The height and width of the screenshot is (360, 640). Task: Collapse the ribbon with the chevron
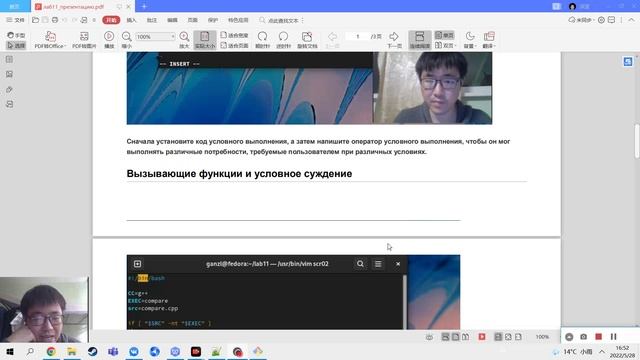631,20
